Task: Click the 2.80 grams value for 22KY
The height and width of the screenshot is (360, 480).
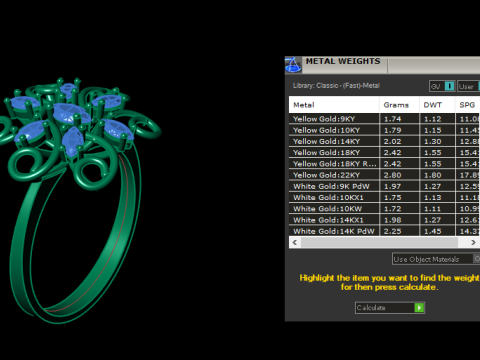Action: point(392,175)
